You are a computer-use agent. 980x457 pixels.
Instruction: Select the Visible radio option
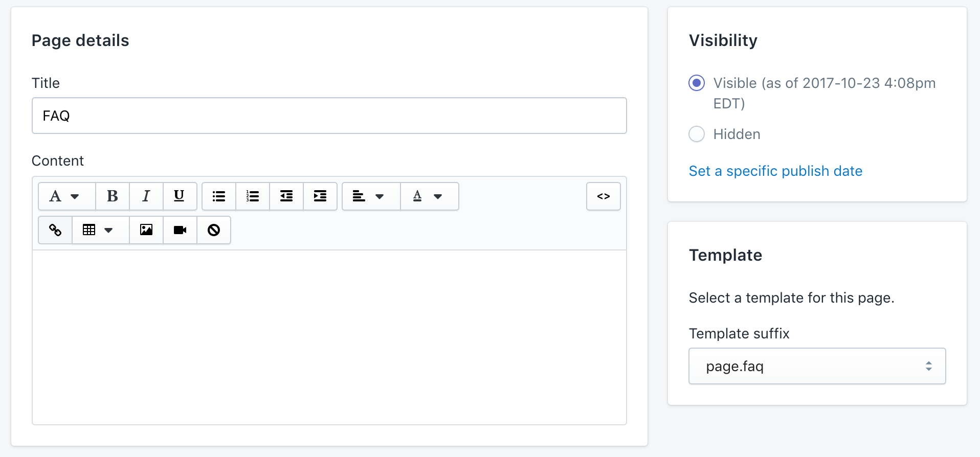pyautogui.click(x=697, y=83)
